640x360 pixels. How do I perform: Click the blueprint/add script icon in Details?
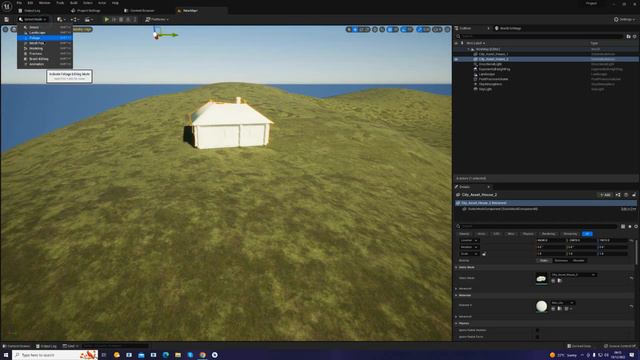[x=618, y=195]
